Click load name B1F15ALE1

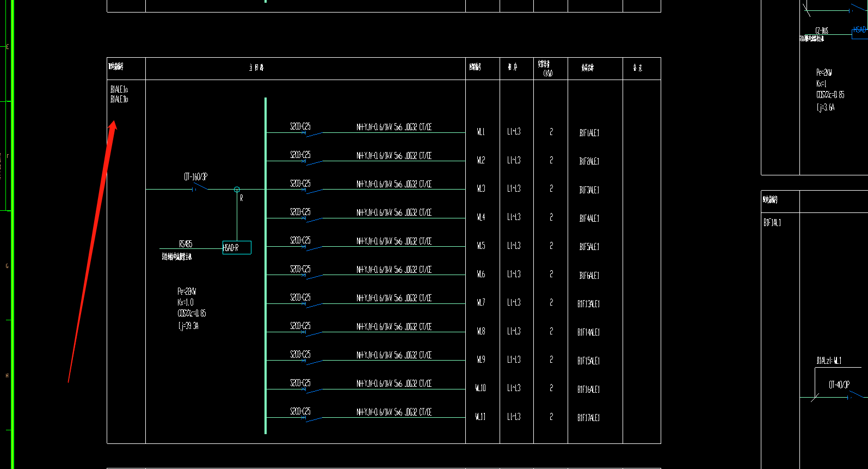point(589,361)
